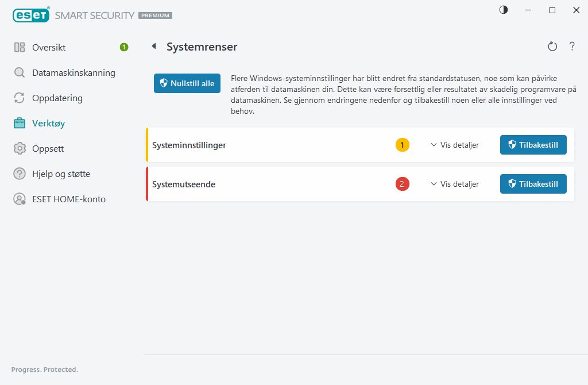Image resolution: width=588 pixels, height=385 pixels.
Task: Expand Vis detaljer for Systemutseende
Action: click(x=454, y=184)
